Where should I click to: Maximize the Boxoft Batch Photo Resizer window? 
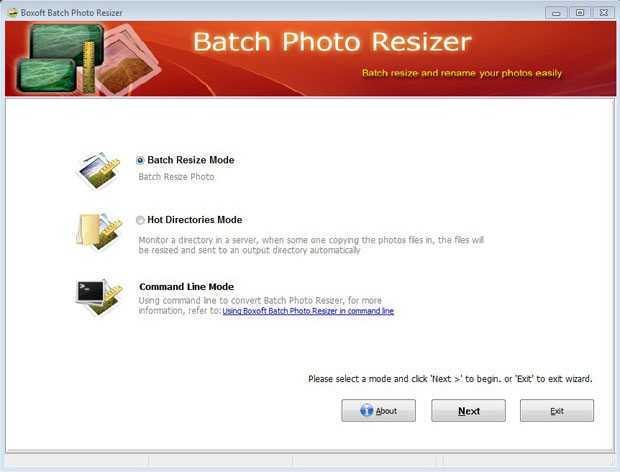tap(580, 13)
